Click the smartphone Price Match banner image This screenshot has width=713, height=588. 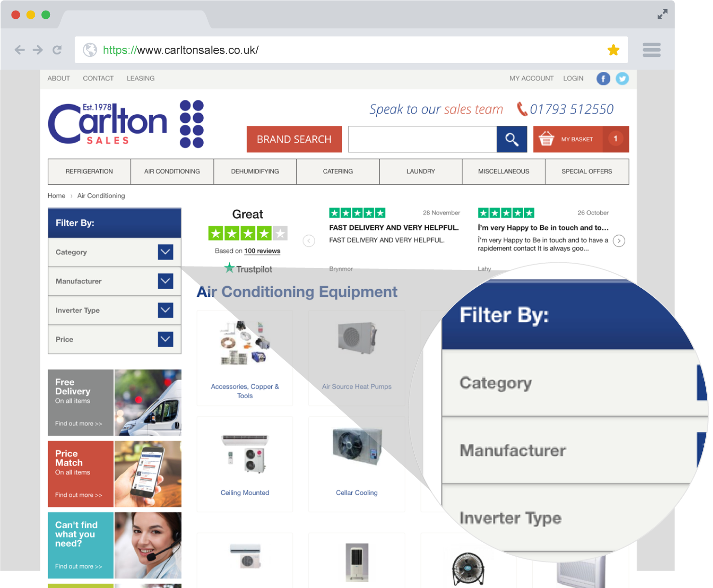148,474
